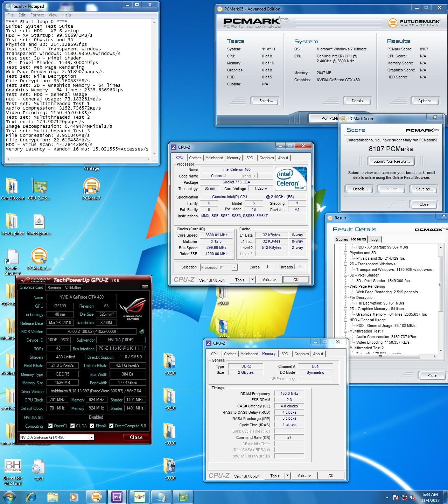Switch to GPU-Z taskbar button

click(x=183, y=497)
